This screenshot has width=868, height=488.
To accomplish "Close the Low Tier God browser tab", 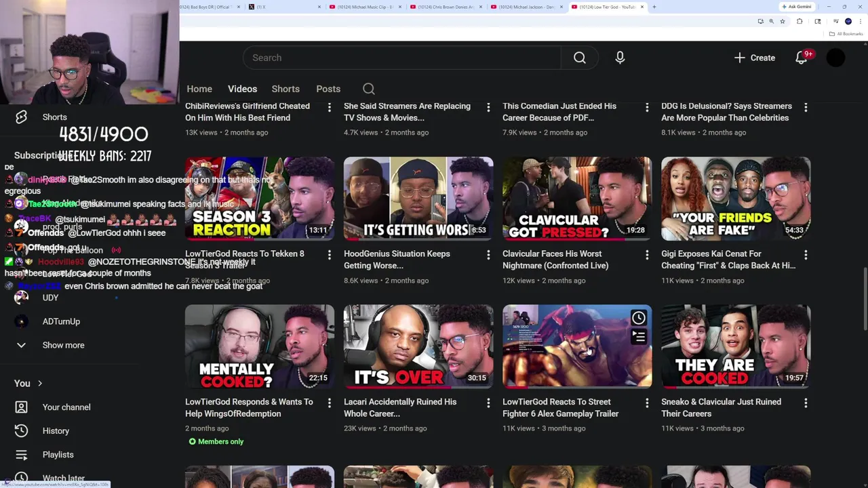I will tap(642, 7).
